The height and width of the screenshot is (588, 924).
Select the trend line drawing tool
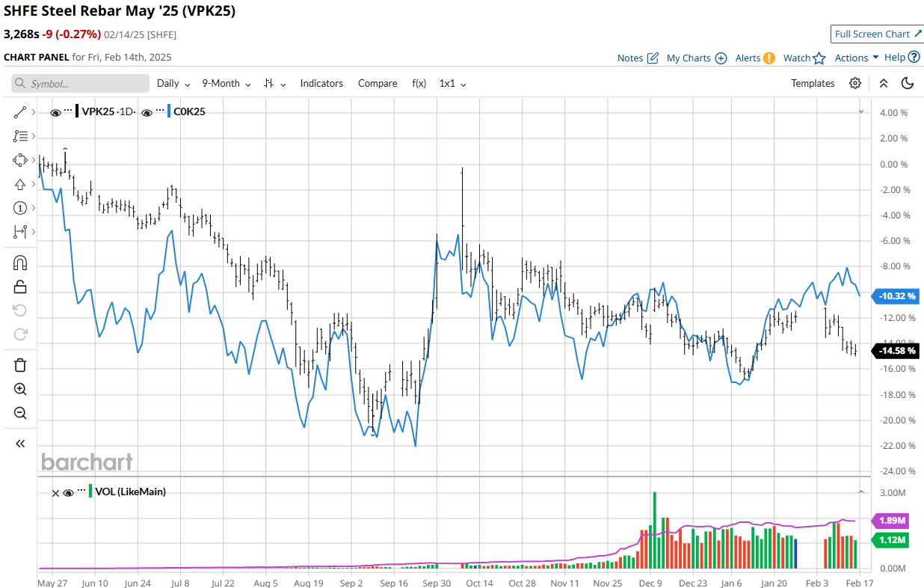point(20,112)
